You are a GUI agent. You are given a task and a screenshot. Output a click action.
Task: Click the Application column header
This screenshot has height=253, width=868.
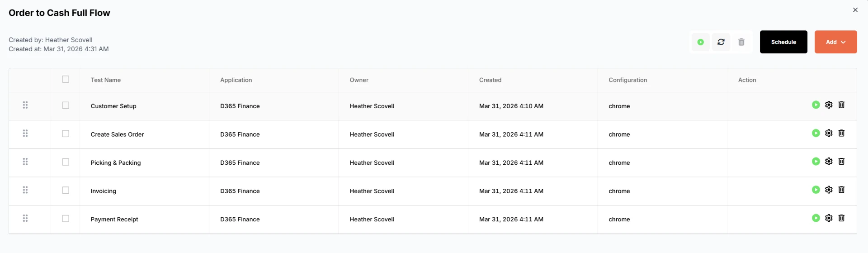236,80
